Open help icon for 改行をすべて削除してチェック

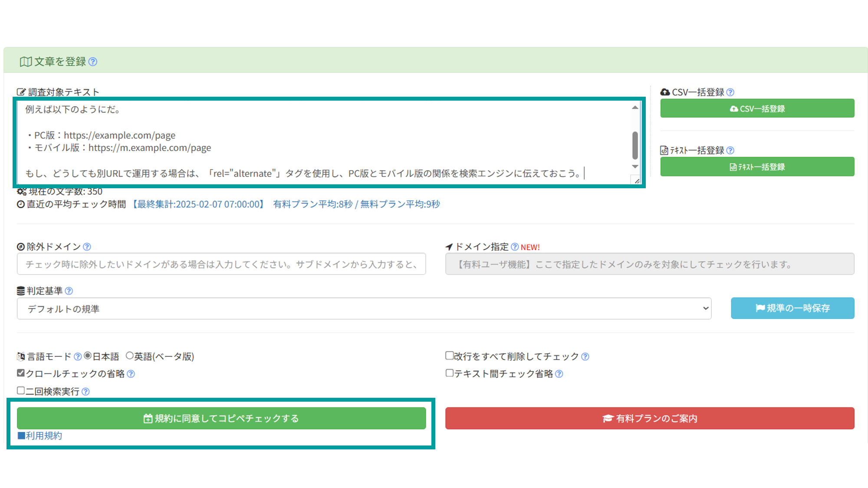tap(585, 357)
